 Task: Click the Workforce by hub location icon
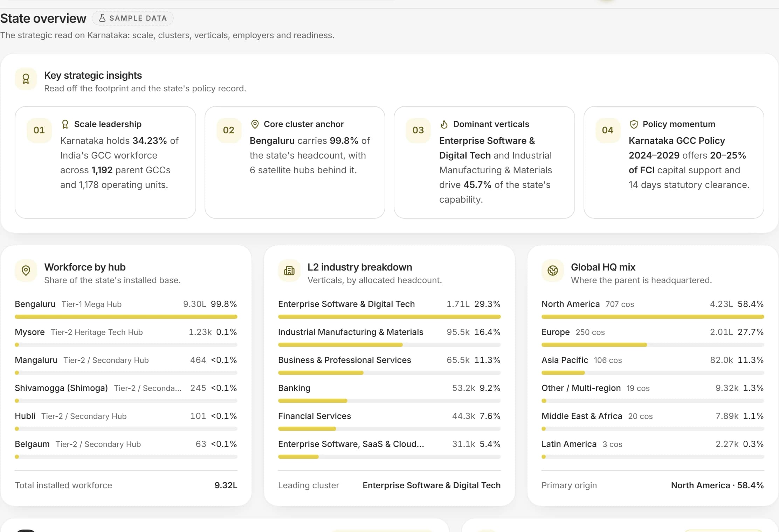[26, 271]
